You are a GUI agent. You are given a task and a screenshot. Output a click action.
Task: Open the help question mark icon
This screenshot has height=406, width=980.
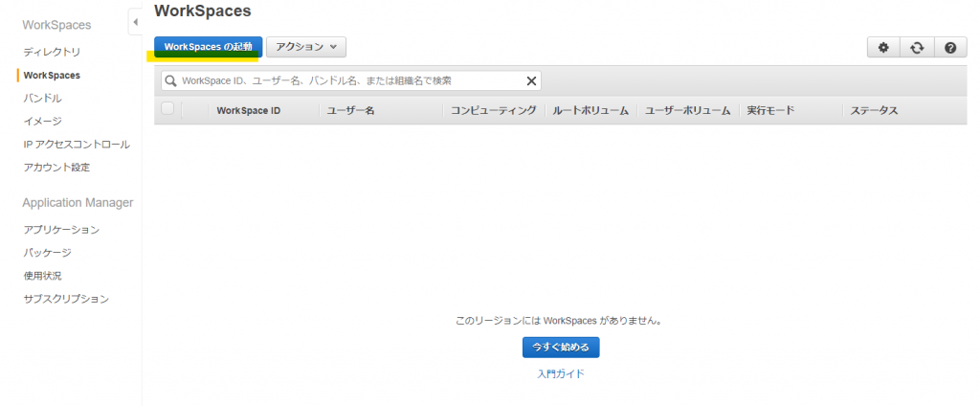coord(949,47)
